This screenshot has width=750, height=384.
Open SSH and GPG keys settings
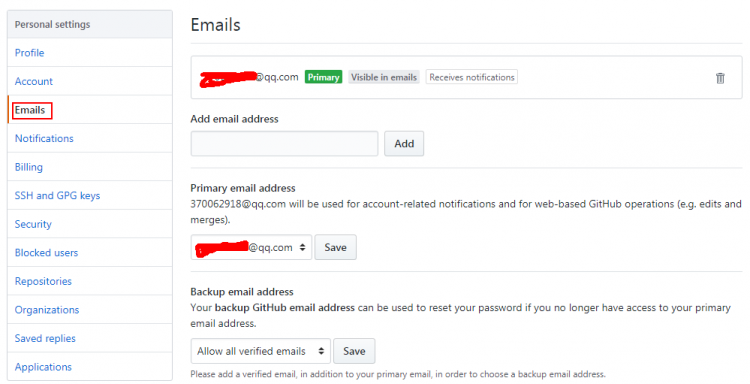(x=57, y=196)
